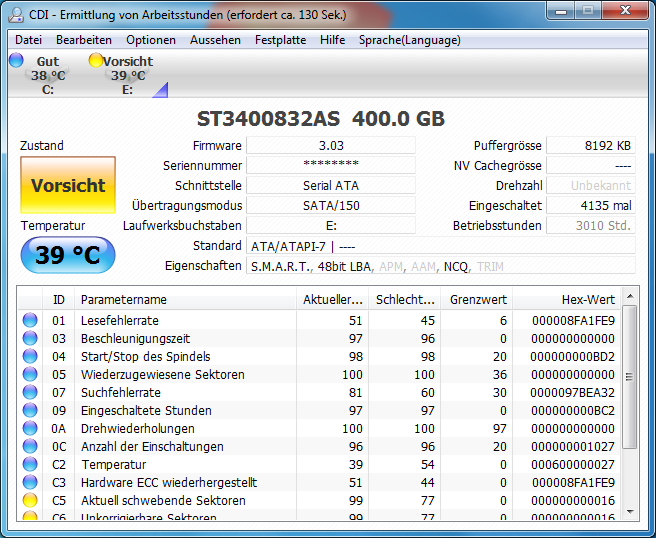The image size is (656, 538).
Task: Sort by the Parametername column header
Action: tap(185, 300)
